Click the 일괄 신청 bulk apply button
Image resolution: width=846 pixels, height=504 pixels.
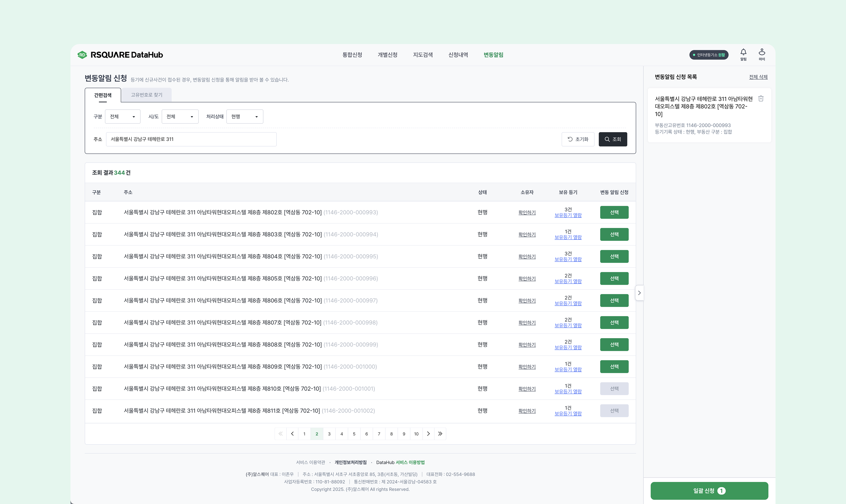click(709, 491)
